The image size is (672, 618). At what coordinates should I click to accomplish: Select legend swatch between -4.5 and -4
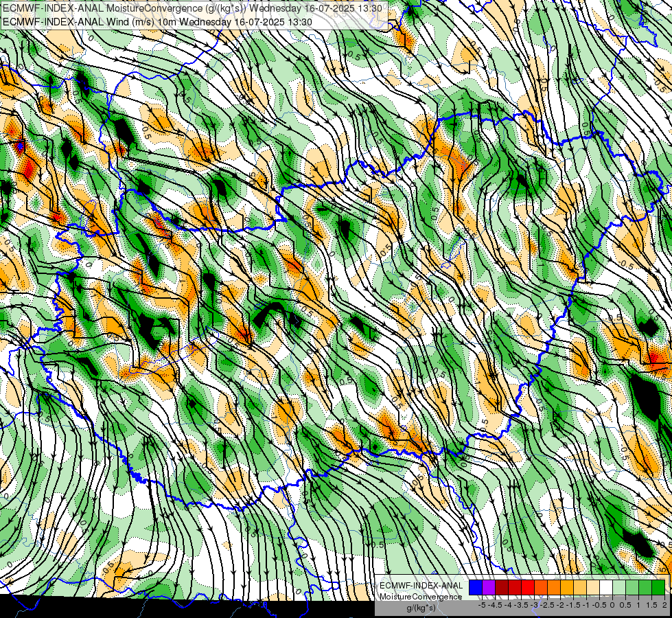[502, 588]
